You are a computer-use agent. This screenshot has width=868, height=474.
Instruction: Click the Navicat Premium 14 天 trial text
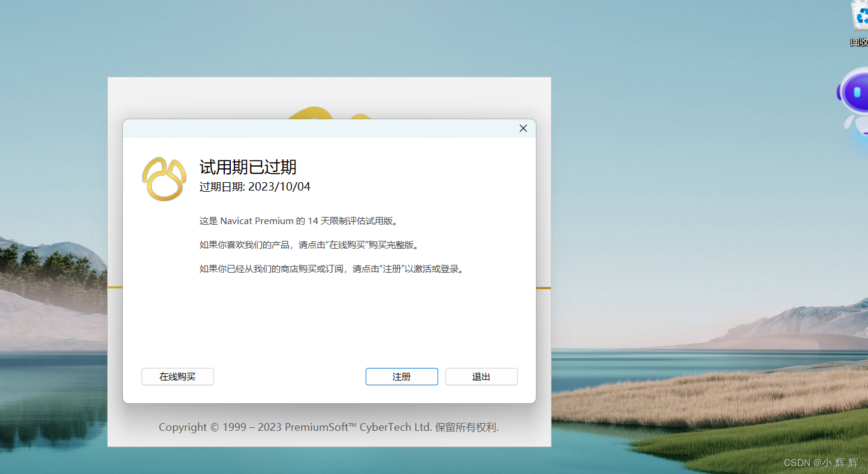(299, 221)
